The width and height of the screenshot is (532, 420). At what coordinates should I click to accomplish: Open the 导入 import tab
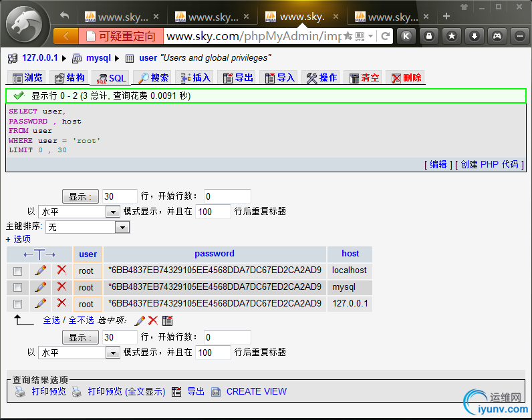[x=279, y=78]
